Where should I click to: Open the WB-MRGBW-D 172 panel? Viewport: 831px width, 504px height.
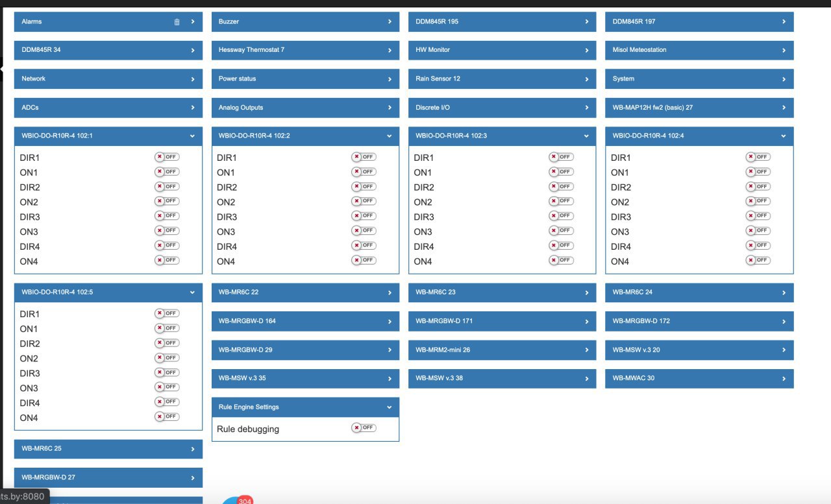coord(699,321)
